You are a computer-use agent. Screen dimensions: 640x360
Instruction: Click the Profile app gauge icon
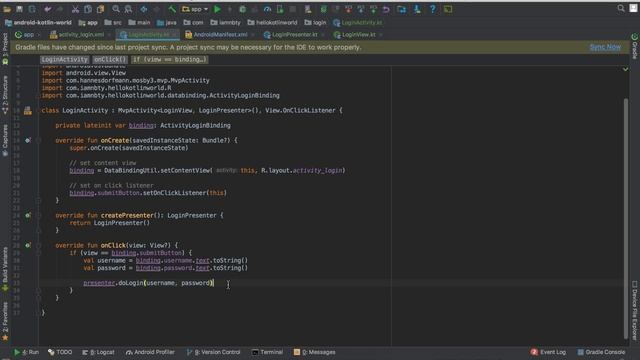coord(267,9)
